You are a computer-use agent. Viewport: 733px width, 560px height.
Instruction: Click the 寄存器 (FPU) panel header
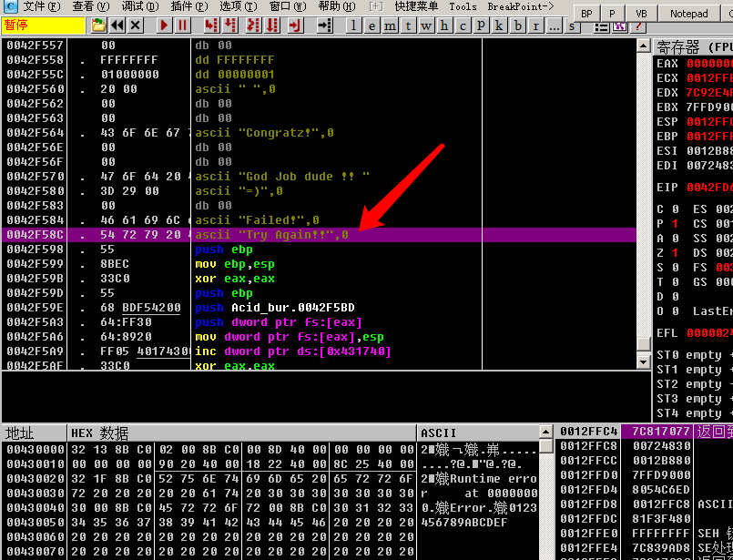tap(693, 47)
